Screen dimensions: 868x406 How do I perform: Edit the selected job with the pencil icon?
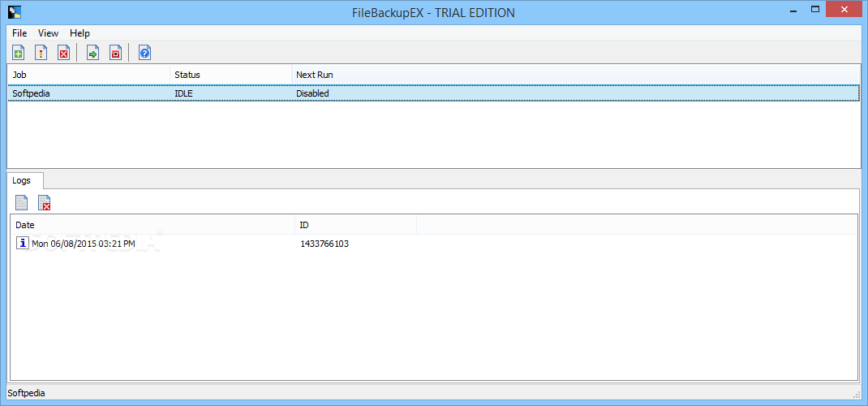coord(41,53)
